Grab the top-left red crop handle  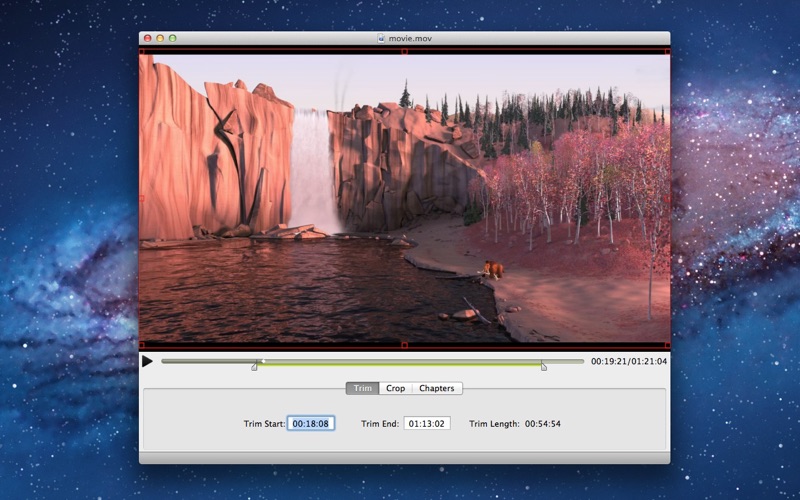click(x=142, y=52)
